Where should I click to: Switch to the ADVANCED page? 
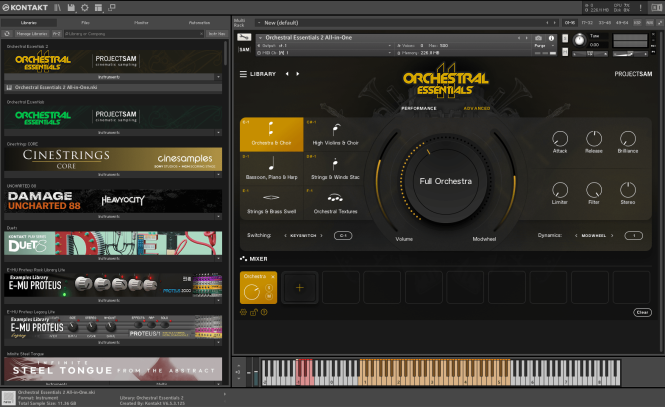[477, 109]
